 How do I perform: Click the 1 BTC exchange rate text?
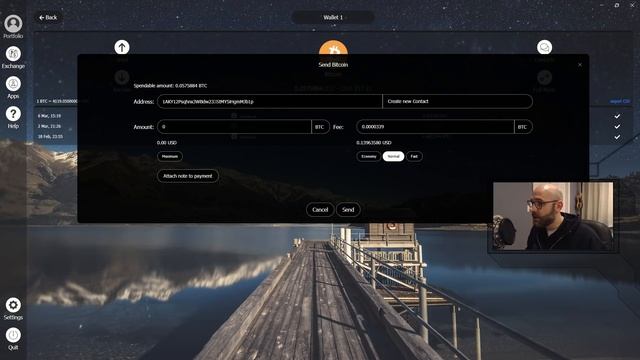coord(57,101)
